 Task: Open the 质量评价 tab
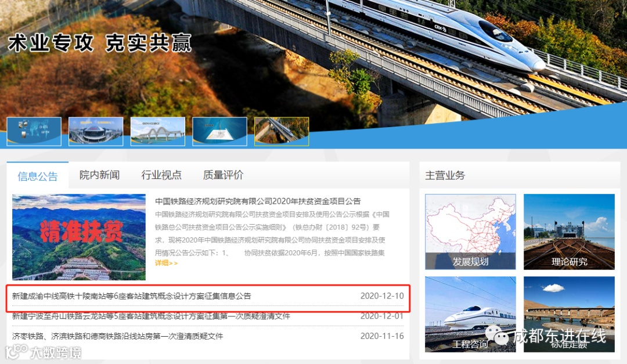pos(223,175)
